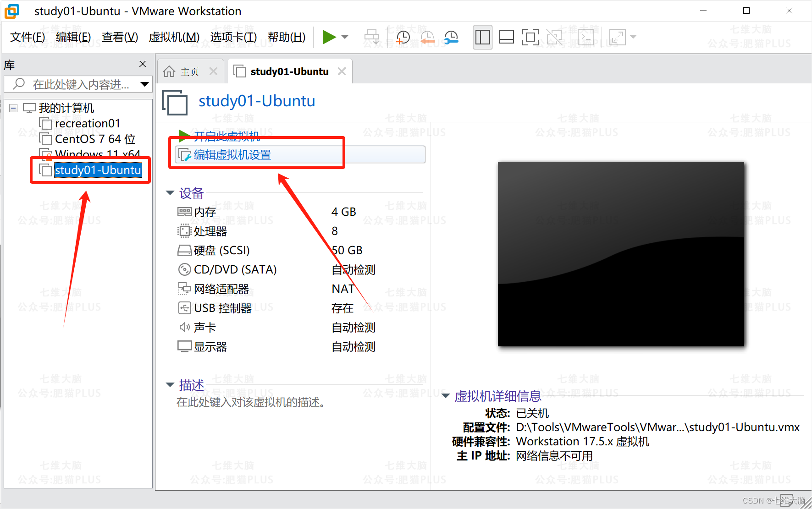Click the 显示器 device label
The width and height of the screenshot is (812, 509).
[x=210, y=346]
